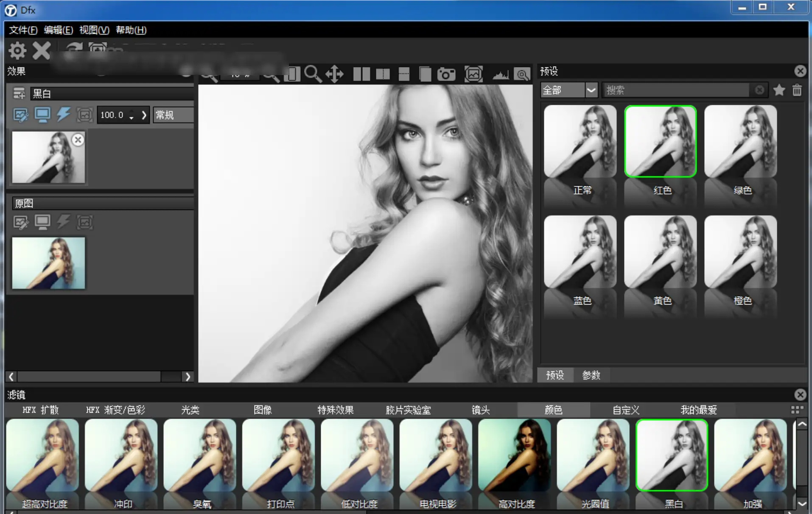Expand the opacity arrow next to 100.0
The width and height of the screenshot is (812, 514).
[144, 115]
